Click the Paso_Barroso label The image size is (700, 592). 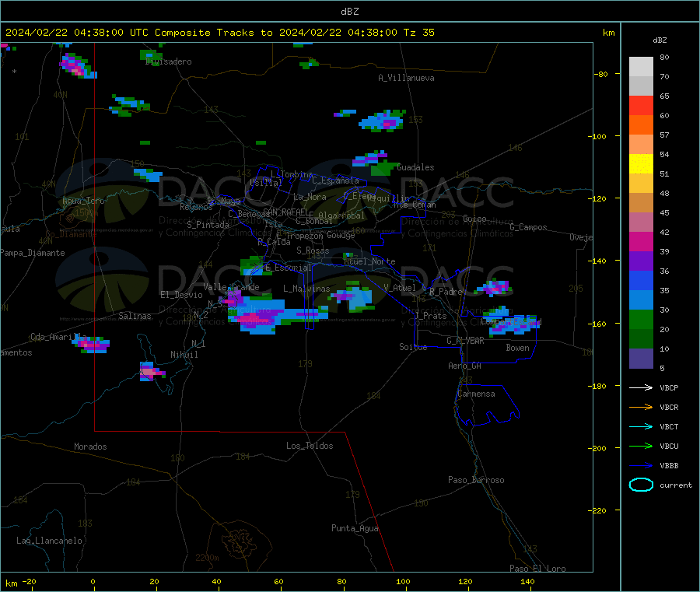coord(476,480)
